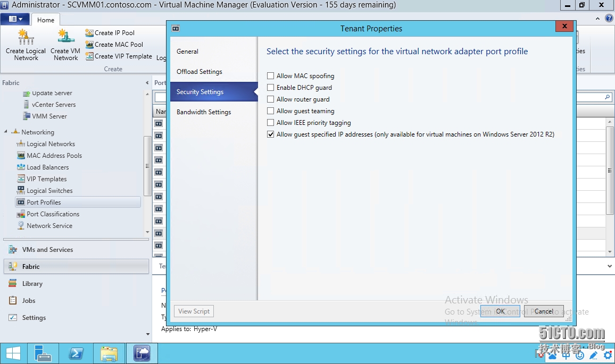This screenshot has height=364, width=615.
Task: Open the Logical Switches icon
Action: click(x=21, y=191)
